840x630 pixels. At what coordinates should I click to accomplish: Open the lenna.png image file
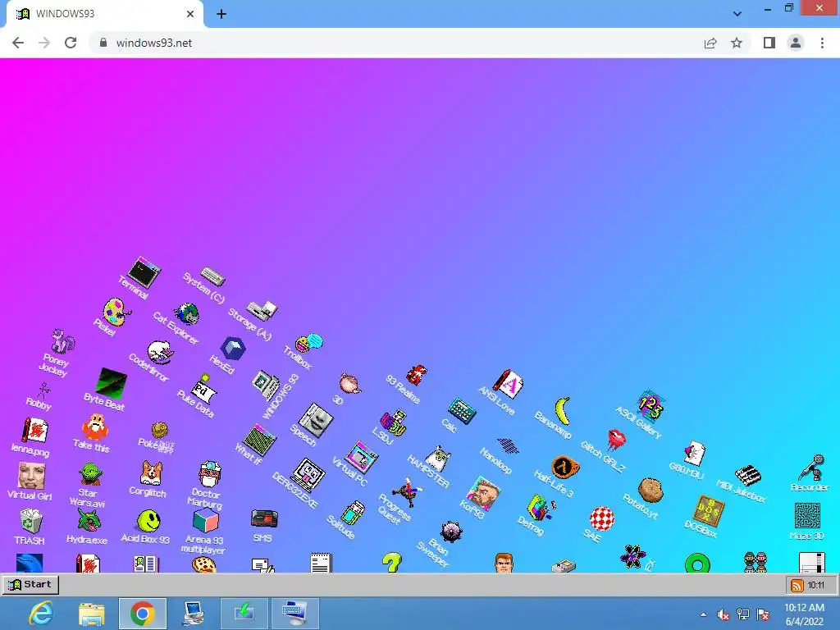[35, 431]
